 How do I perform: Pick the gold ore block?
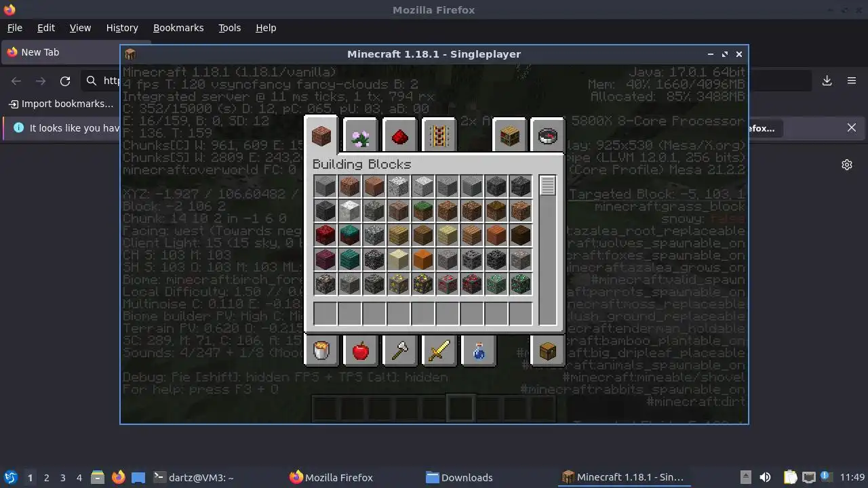click(399, 284)
